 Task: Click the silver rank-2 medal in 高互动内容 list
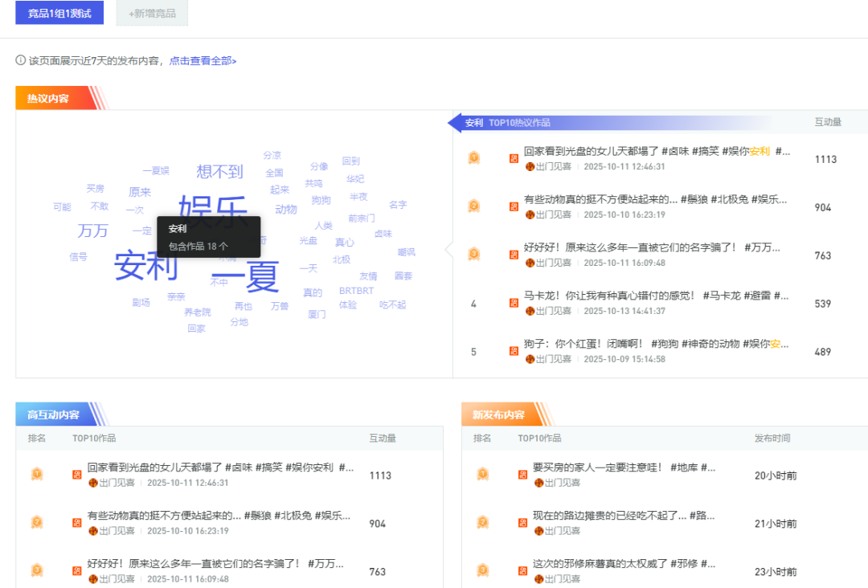click(x=37, y=523)
